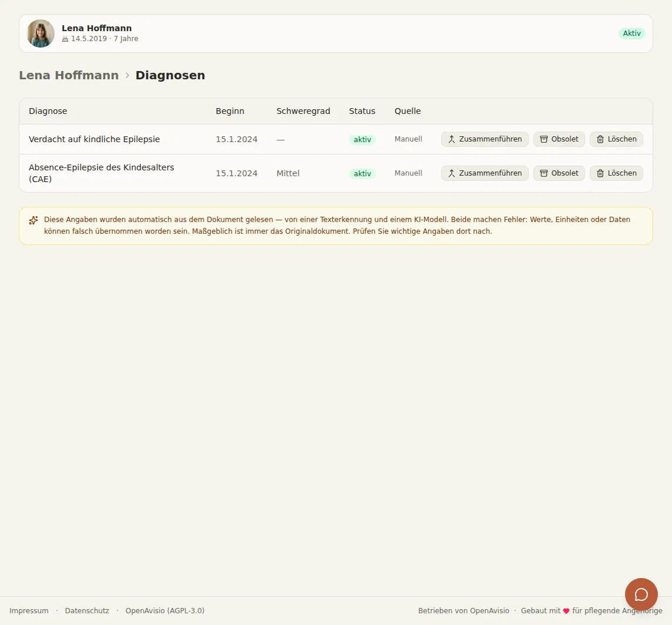This screenshot has height=625, width=672.
Task: Archive Absence-Epilepsie des Kindesalters as Obsolet
Action: click(559, 173)
